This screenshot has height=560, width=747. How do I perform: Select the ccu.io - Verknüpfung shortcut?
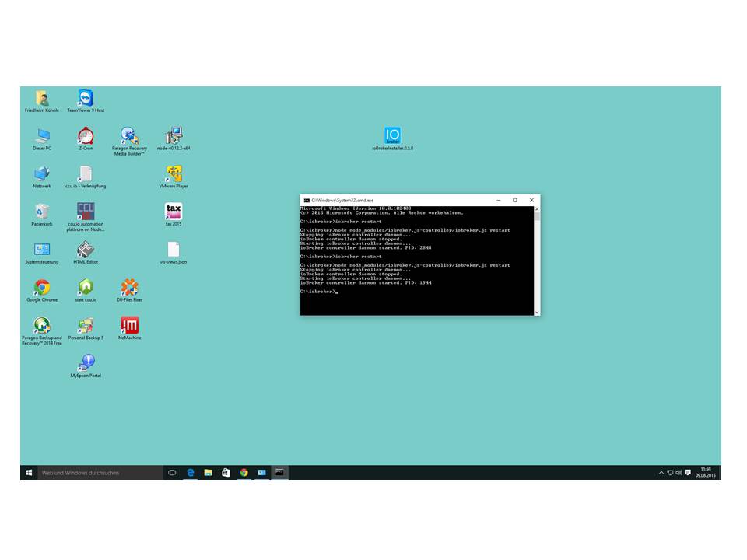click(x=86, y=177)
